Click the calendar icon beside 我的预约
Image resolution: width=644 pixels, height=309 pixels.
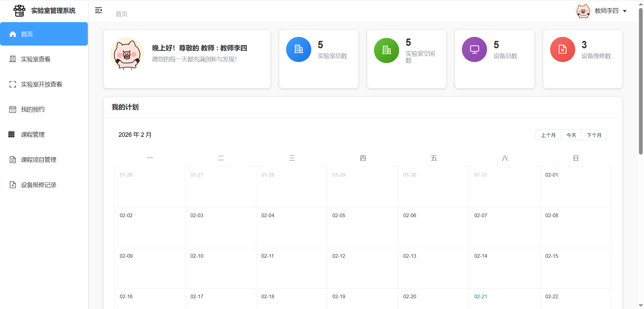point(13,109)
